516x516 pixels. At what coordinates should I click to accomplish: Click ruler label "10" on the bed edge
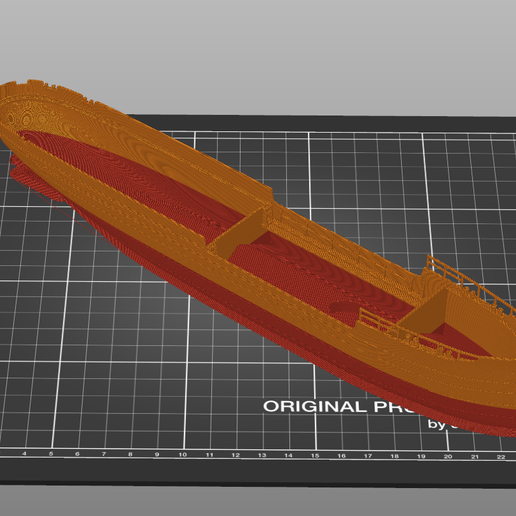[x=182, y=454]
